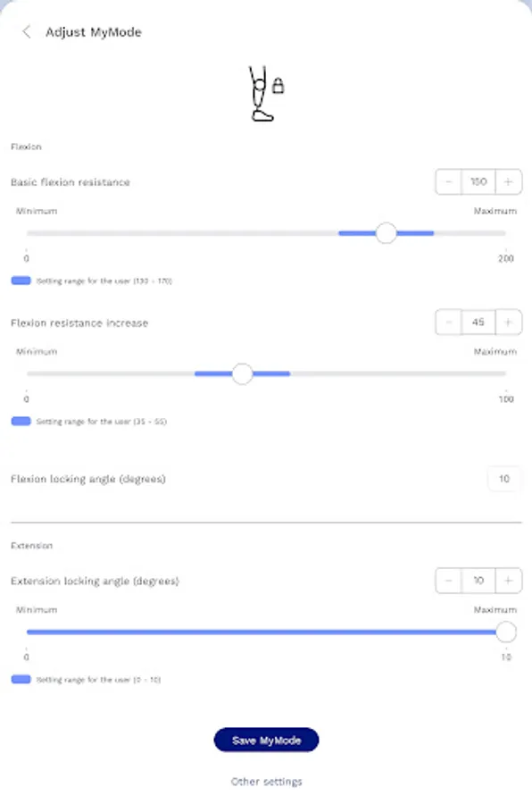
Task: Select the extension locking angle slider handle
Action: tap(505, 631)
